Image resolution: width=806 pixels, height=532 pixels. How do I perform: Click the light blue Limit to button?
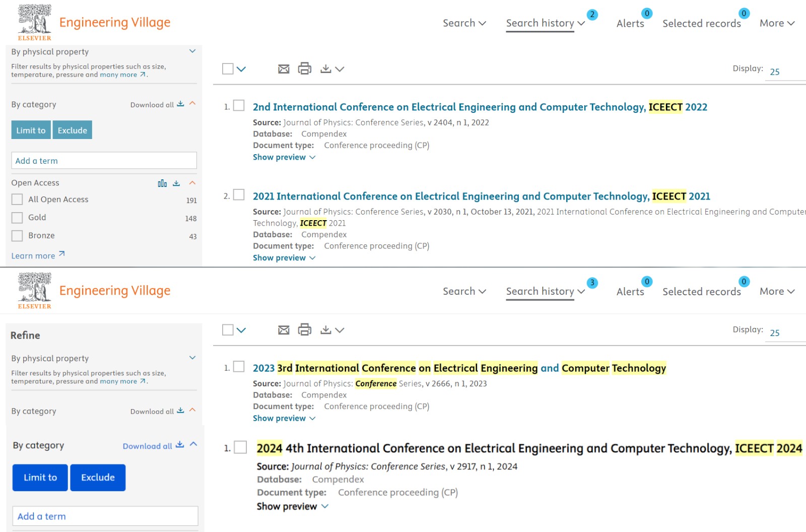[x=31, y=130]
